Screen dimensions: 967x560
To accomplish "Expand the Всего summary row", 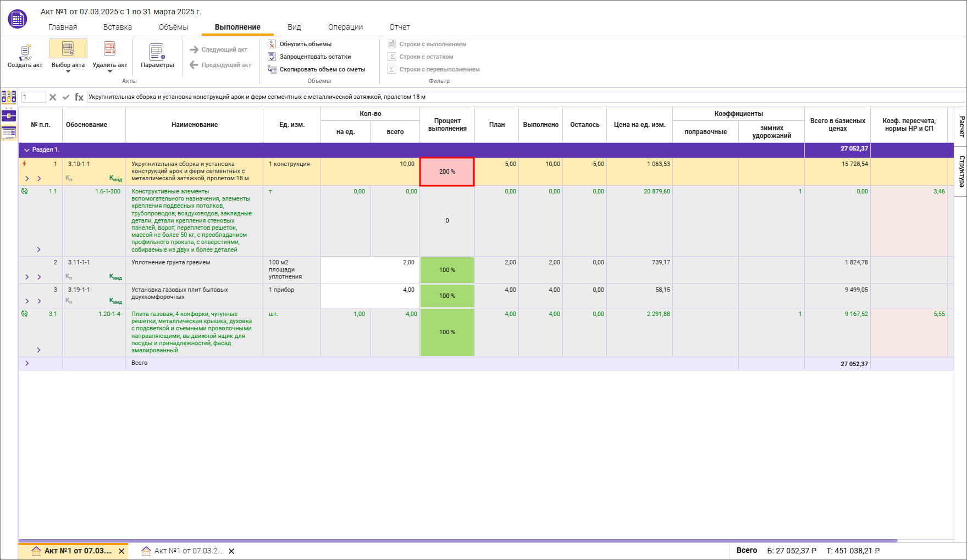I will pyautogui.click(x=27, y=363).
